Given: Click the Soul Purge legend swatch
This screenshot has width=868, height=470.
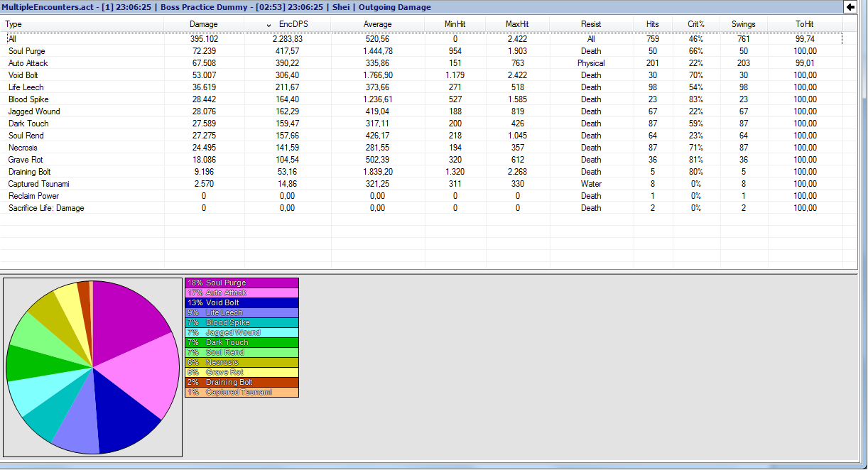Looking at the screenshot, I should click(242, 283).
